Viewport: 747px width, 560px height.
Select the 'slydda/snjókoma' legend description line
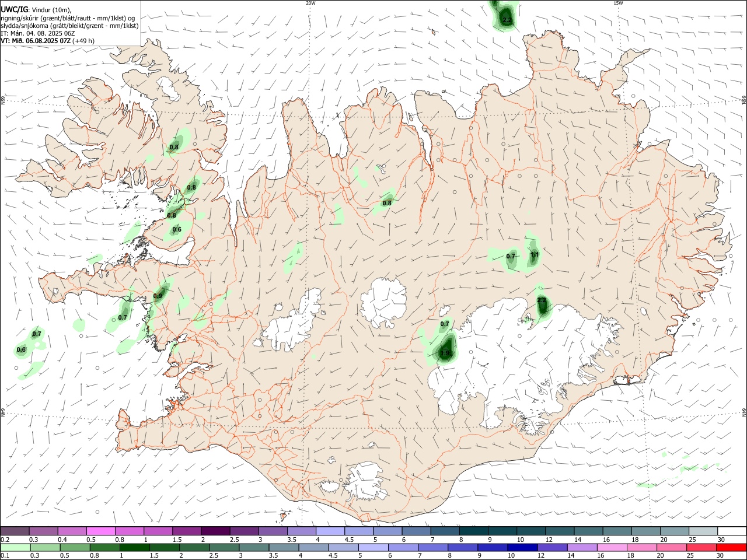(x=69, y=26)
